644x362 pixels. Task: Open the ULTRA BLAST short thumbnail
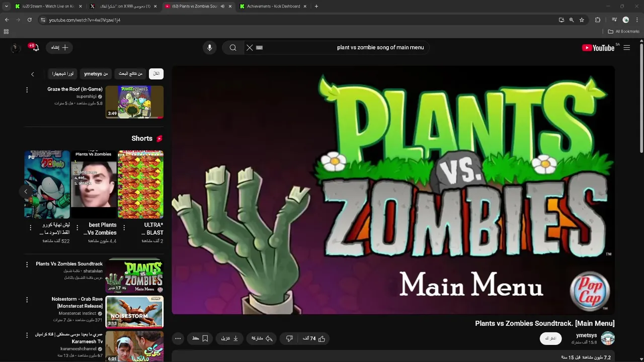140,185
